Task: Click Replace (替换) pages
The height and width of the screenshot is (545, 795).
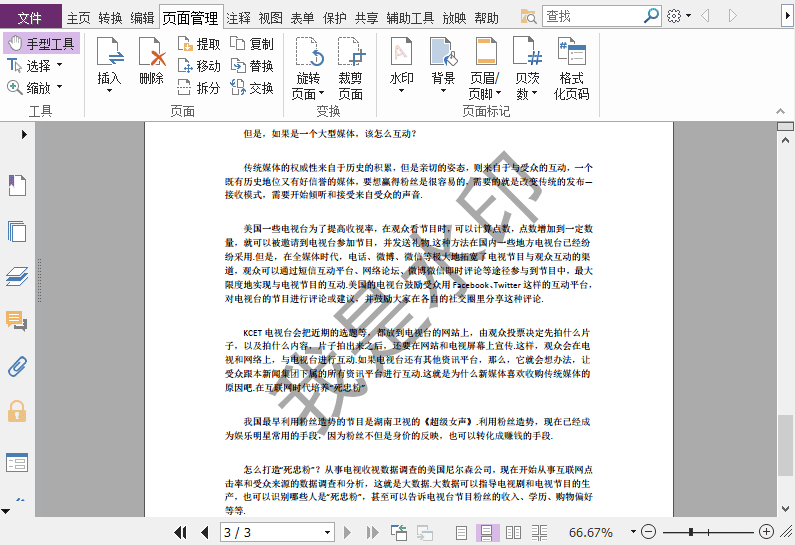Action: point(252,66)
